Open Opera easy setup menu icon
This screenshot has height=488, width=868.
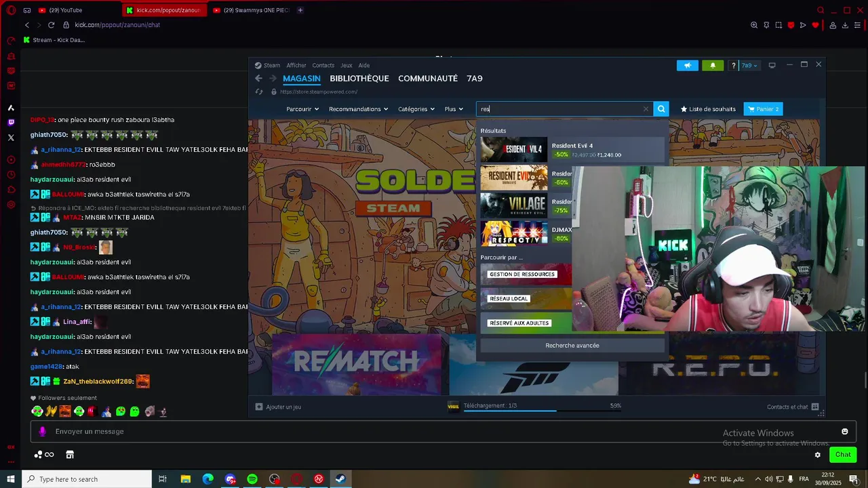point(859,25)
